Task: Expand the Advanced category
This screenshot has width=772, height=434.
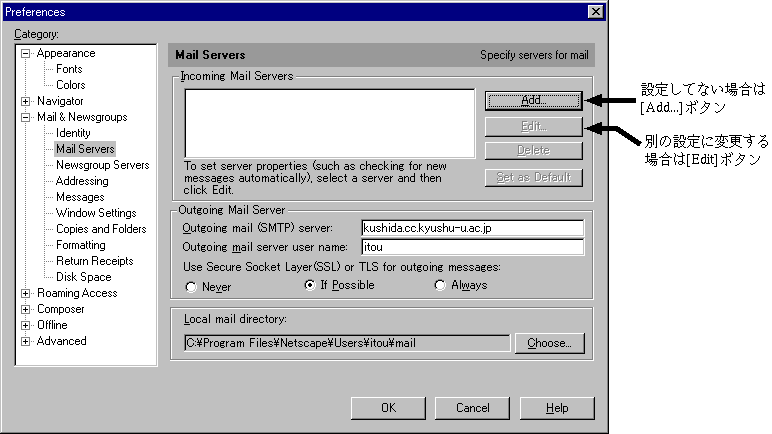Action: tap(26, 341)
